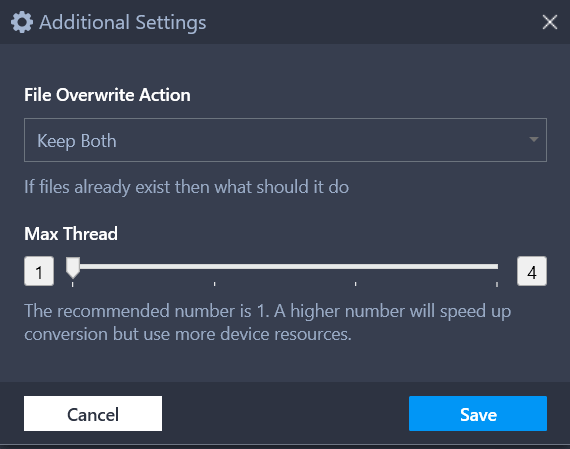Click the 'If files already exist' hint text
Image resolution: width=570 pixels, height=449 pixels.
[x=186, y=187]
